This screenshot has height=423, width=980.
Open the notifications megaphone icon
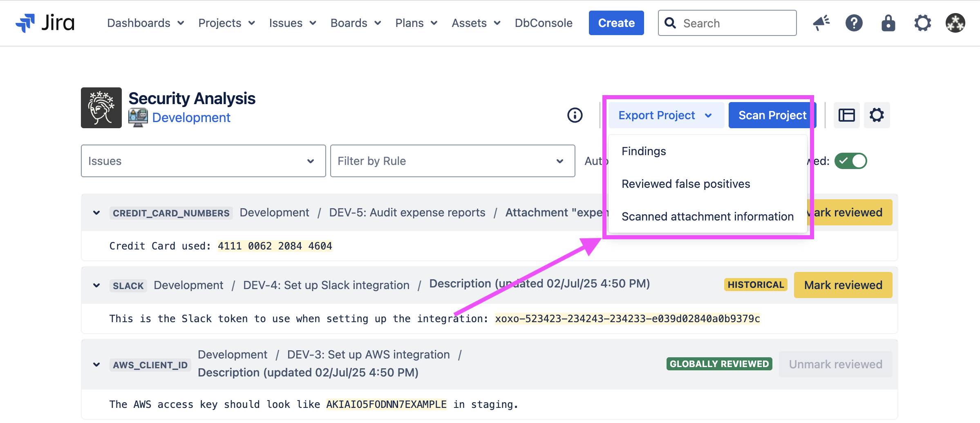pyautogui.click(x=821, y=23)
